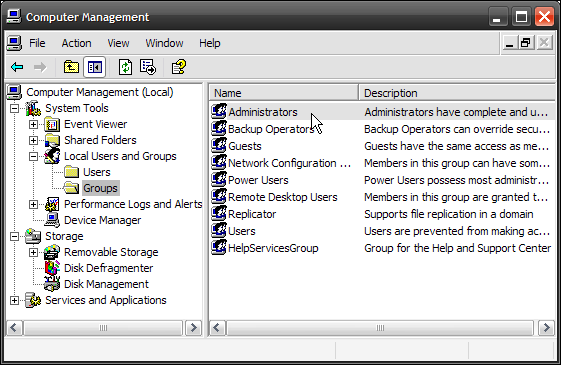The width and height of the screenshot is (561, 365).
Task: Click the Export List toolbar icon
Action: tap(148, 67)
